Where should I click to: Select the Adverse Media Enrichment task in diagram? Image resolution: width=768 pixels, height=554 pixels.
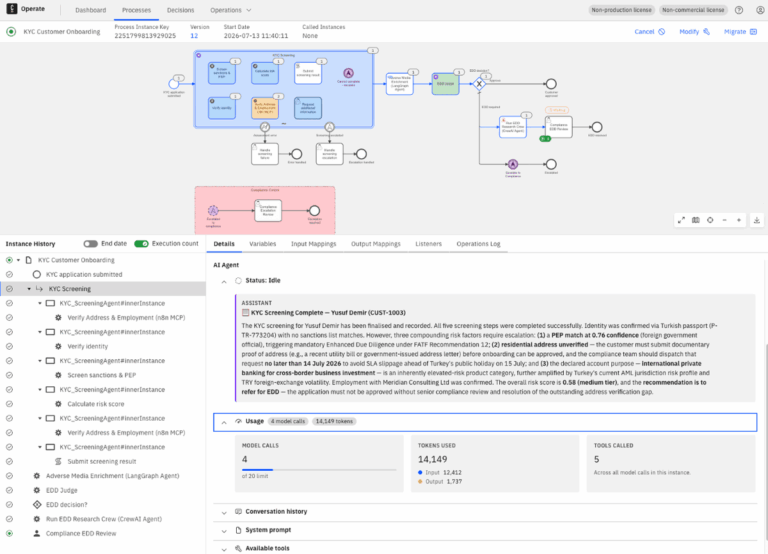[x=399, y=84]
